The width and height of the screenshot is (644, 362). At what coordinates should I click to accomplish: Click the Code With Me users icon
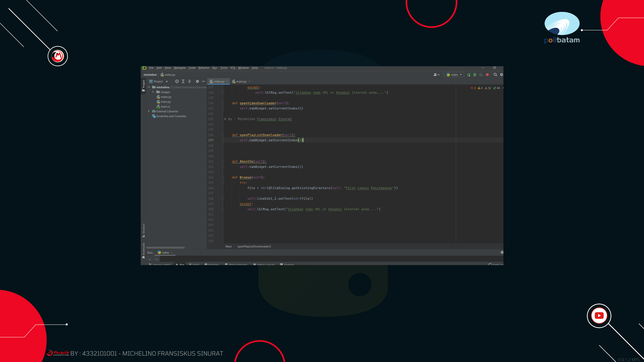pyautogui.click(x=436, y=75)
